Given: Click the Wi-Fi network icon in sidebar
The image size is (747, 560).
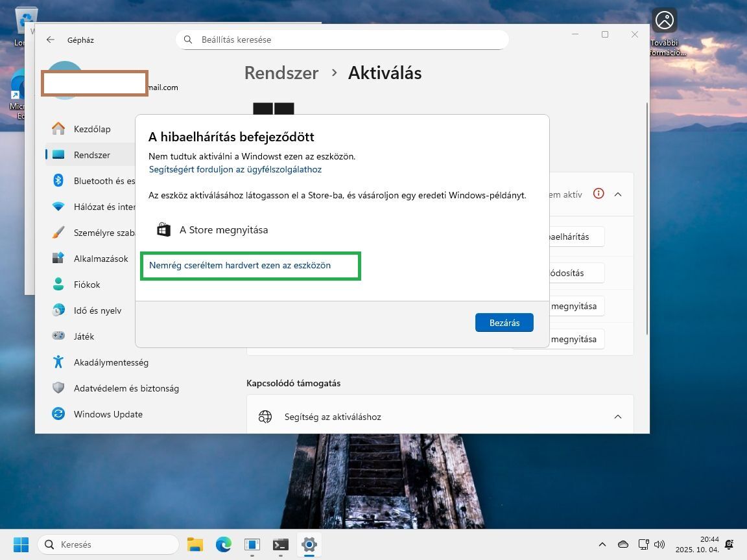Looking at the screenshot, I should 58,207.
